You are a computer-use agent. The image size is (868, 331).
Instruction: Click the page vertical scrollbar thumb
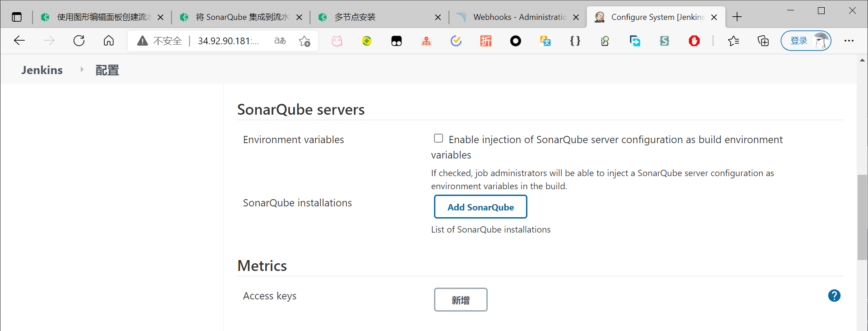point(862,217)
